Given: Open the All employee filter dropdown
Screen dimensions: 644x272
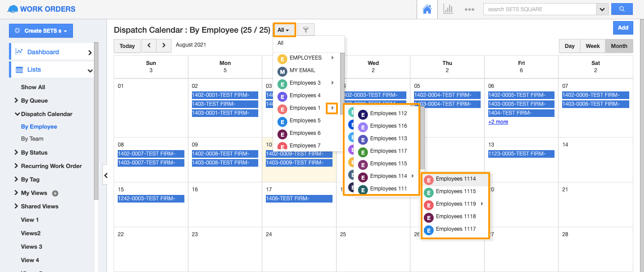Looking at the screenshot, I should coord(284,30).
